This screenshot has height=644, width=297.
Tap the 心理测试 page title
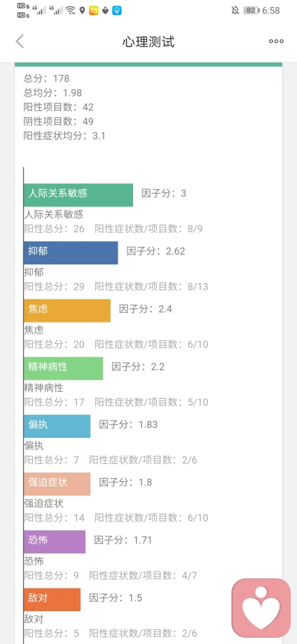[x=148, y=41]
